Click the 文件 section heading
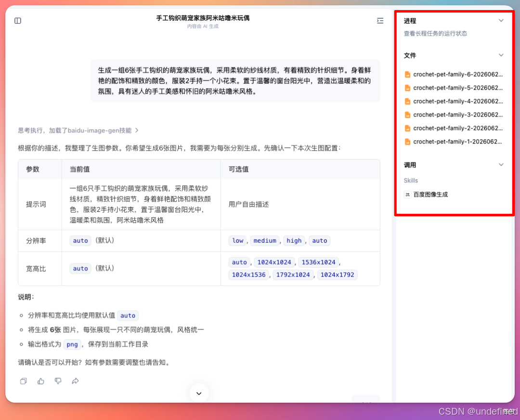Viewport: 520px width, 420px height. point(410,55)
